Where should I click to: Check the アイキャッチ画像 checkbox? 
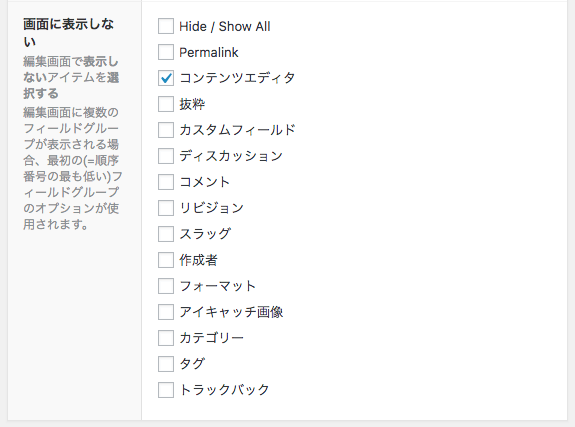pyautogui.click(x=166, y=312)
